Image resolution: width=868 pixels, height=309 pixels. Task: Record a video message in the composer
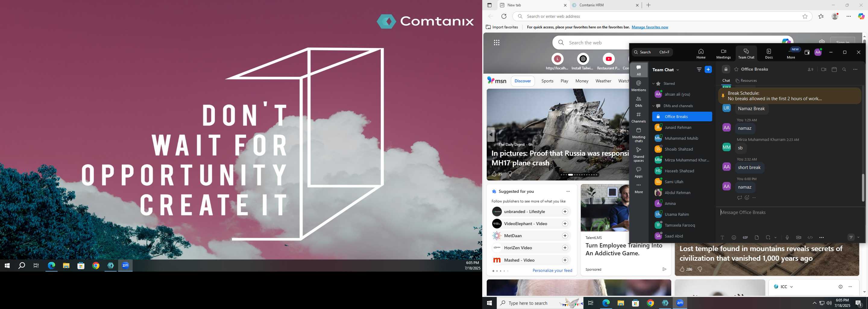click(x=799, y=237)
